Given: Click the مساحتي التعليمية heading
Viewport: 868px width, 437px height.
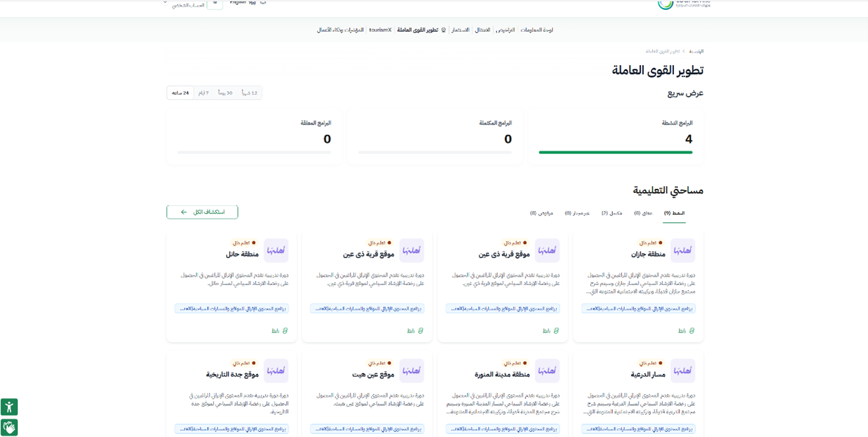Looking at the screenshot, I should coord(668,190).
